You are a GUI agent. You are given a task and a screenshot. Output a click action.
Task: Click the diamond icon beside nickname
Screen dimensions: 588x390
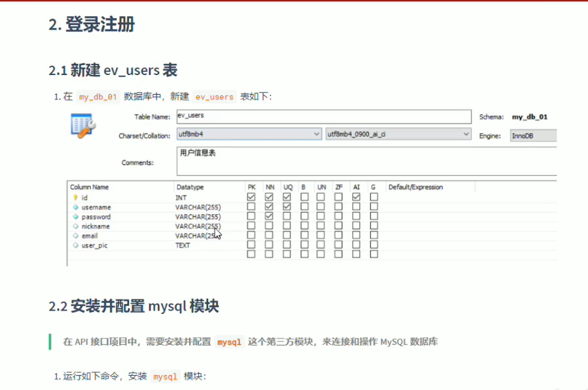(x=76, y=226)
